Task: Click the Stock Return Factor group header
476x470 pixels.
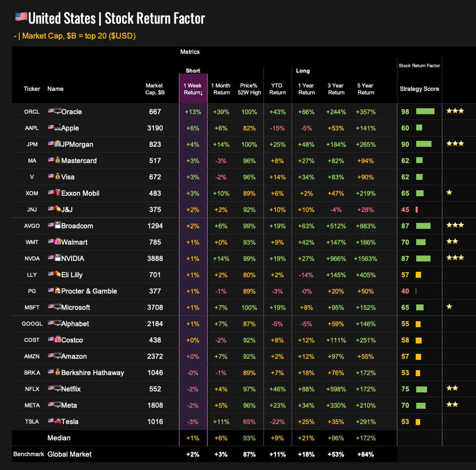Action: click(419, 66)
